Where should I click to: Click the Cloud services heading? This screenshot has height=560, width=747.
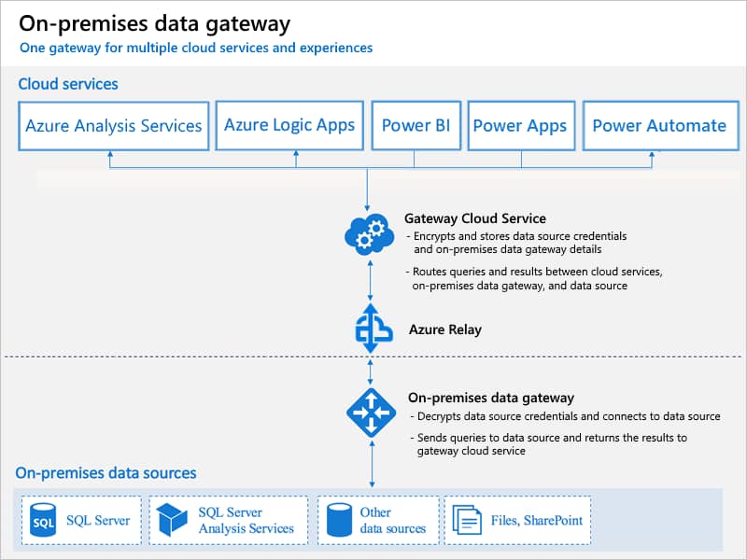[x=68, y=84]
